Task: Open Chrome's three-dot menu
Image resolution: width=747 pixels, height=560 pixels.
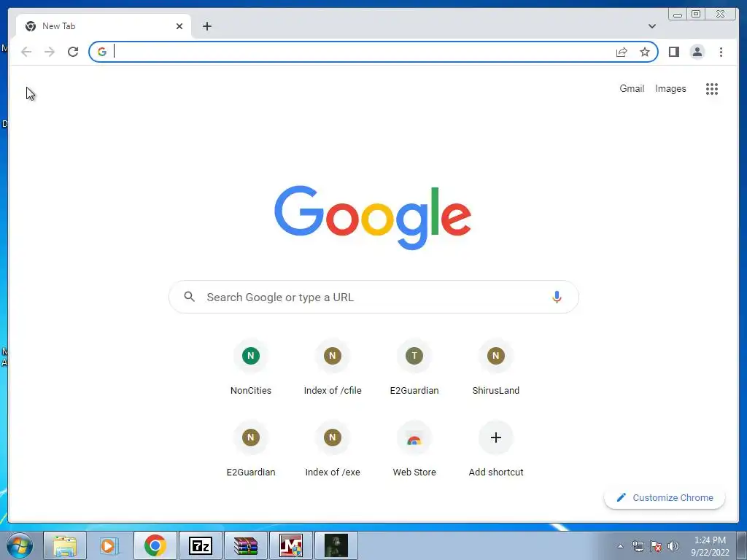Action: pos(721,52)
